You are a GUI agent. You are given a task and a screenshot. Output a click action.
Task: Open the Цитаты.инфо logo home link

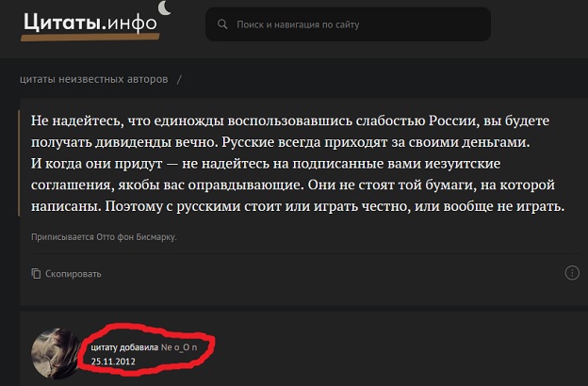(90, 25)
